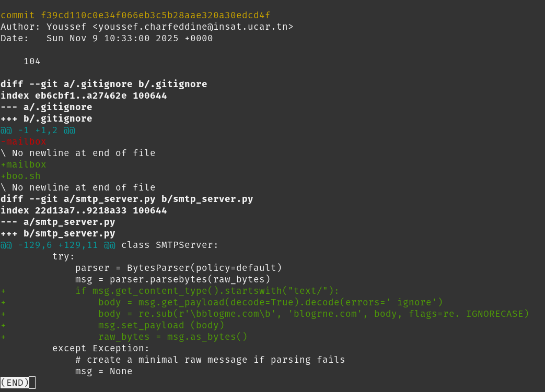545x392 pixels.
Task: Click the removed red "-mailbox" line
Action: 24,141
